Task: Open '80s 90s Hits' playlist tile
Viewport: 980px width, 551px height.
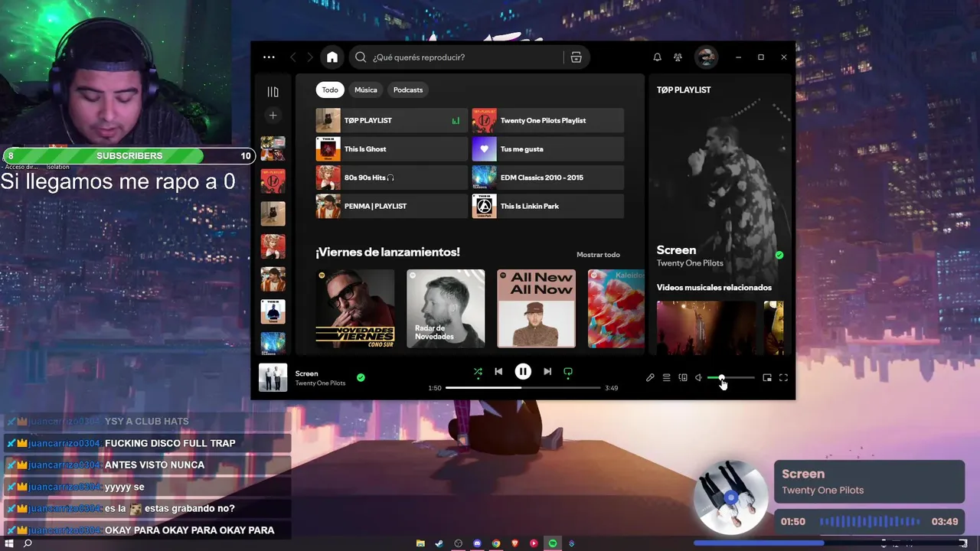Action: (x=391, y=178)
